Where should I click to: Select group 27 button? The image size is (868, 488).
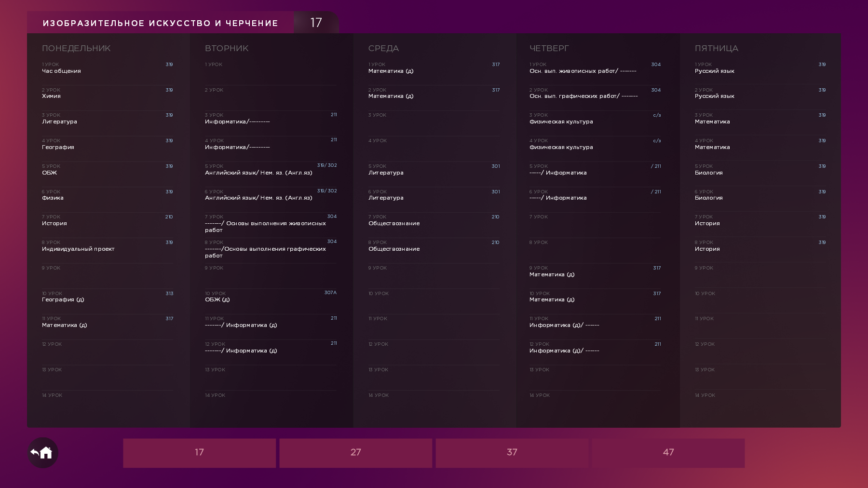coord(355,453)
